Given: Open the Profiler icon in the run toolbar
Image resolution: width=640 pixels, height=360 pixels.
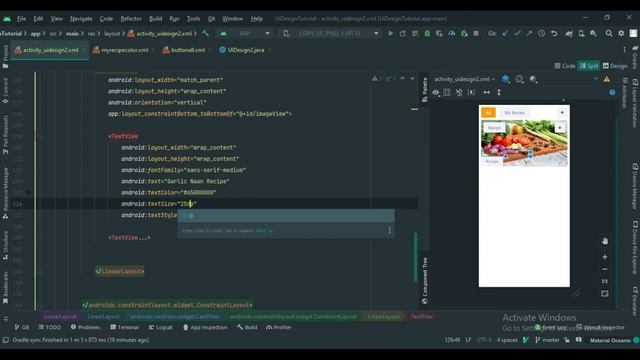Looking at the screenshot, I should click(452, 33).
